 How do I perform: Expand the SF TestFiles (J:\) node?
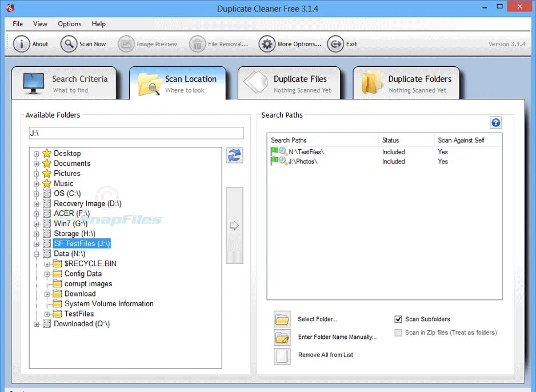coord(36,244)
